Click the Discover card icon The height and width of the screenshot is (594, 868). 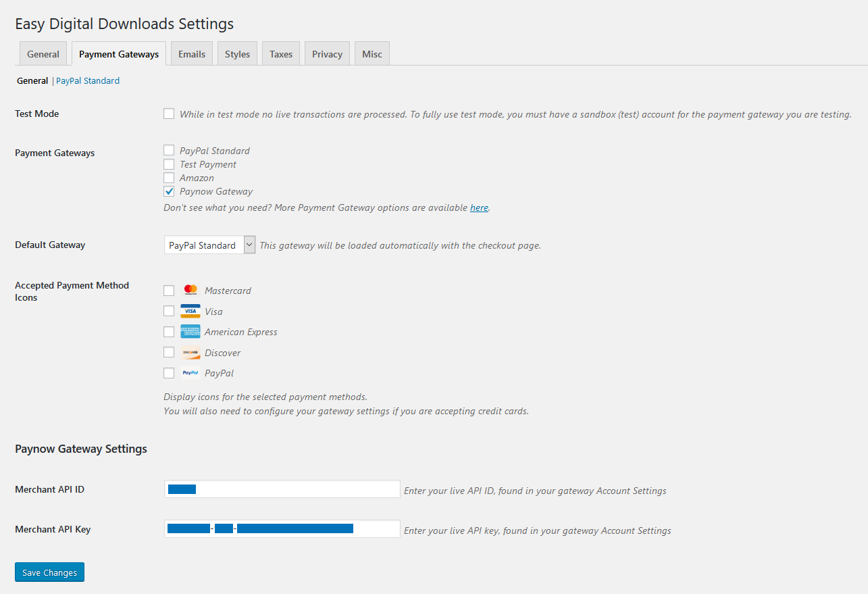[190, 352]
